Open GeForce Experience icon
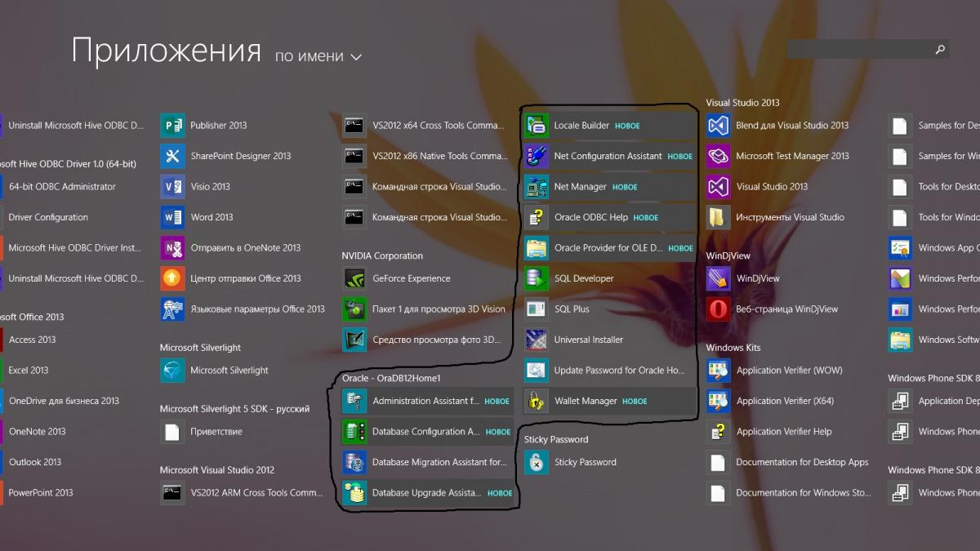 [x=354, y=278]
